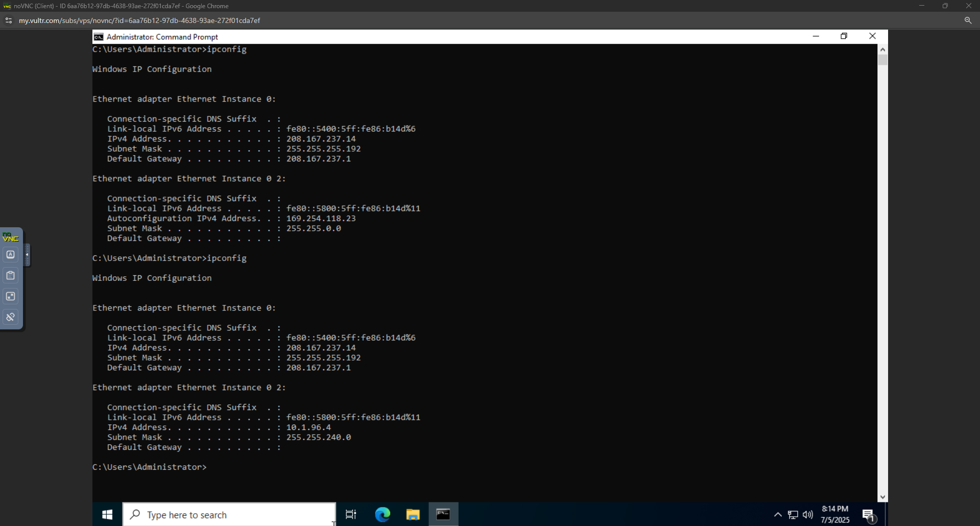Click the empty prompt C:\Users\Administrator> at bottom
The height and width of the screenshot is (526, 980).
[150, 467]
